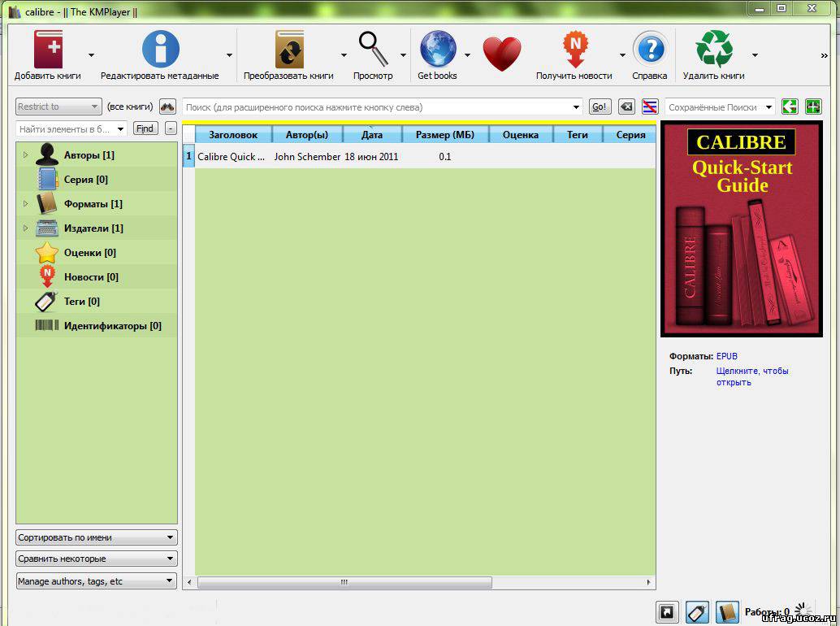The image size is (840, 626).
Task: Click binoculars advanced search icon
Action: coord(167,107)
